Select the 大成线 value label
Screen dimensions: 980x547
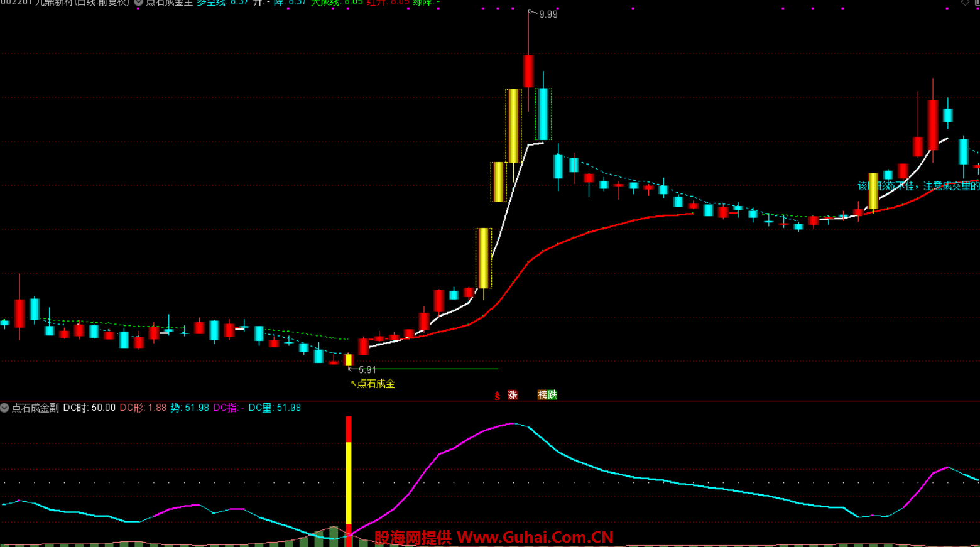pyautogui.click(x=337, y=3)
